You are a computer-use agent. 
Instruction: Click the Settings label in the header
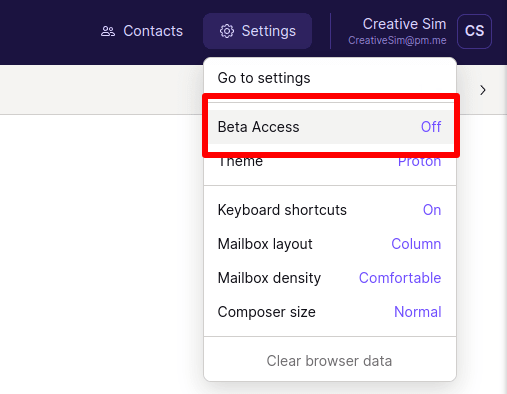[x=269, y=31]
